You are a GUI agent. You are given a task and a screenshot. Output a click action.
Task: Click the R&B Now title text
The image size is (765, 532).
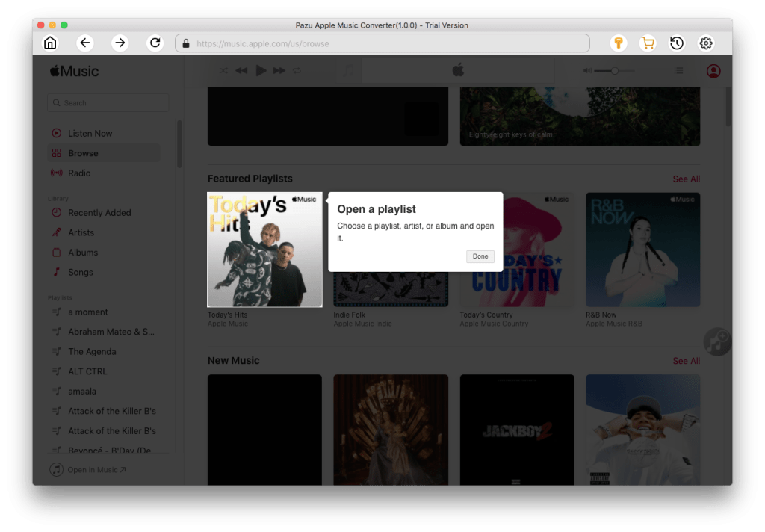(601, 315)
